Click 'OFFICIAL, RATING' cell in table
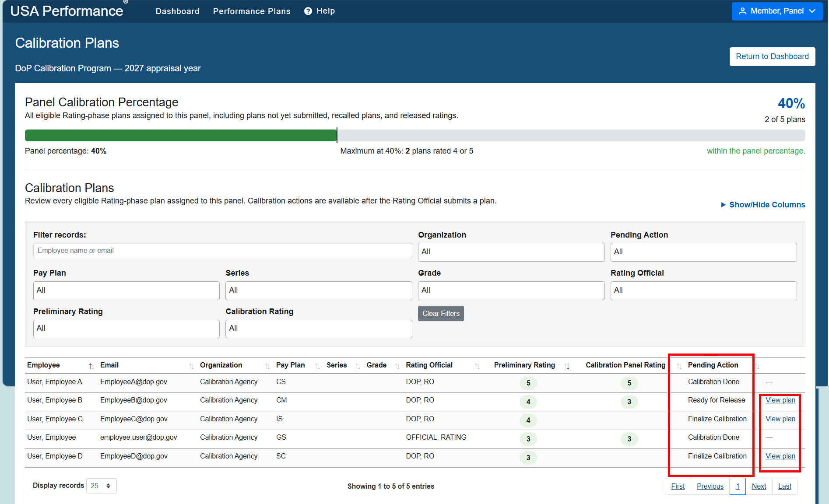This screenshot has height=504, width=829. point(436,437)
